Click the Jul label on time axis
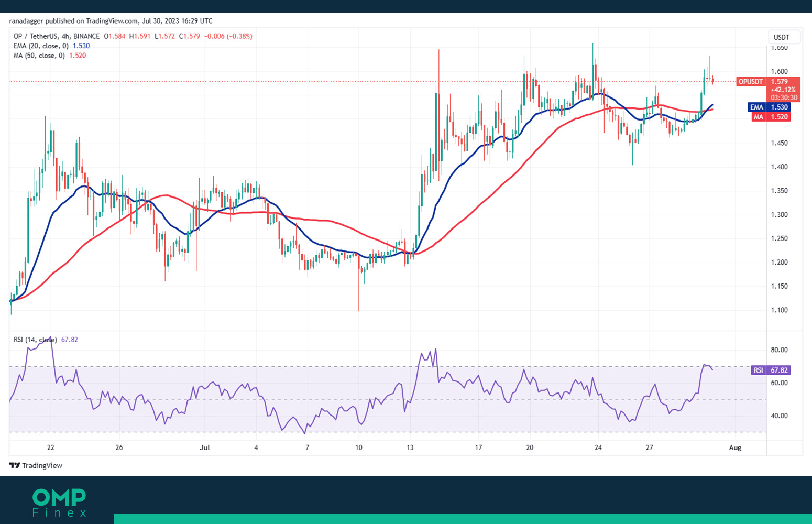 tap(205, 447)
